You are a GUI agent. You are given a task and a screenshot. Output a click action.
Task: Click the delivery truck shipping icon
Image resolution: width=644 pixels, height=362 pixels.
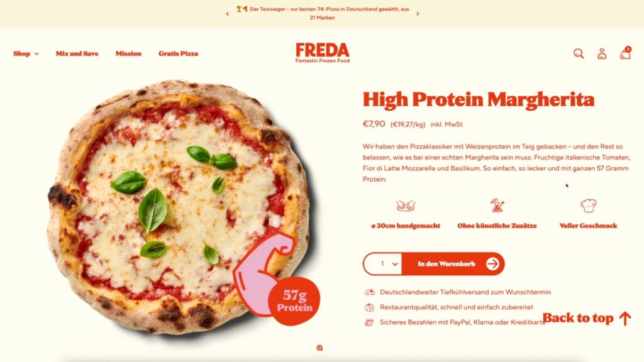pyautogui.click(x=369, y=292)
